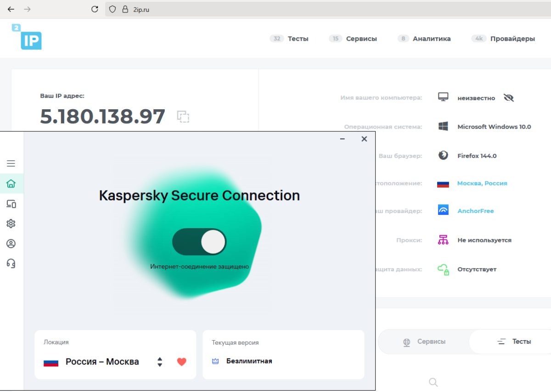Screen dimensions: 551x392
Task: Open Kaspersky devices sidebar icon
Action: [11, 204]
